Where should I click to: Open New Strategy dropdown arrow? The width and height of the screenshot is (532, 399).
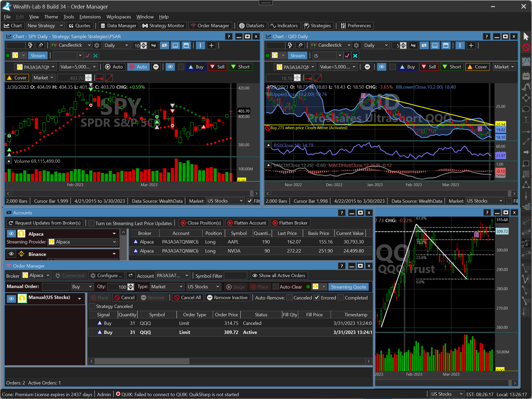pyautogui.click(x=61, y=26)
